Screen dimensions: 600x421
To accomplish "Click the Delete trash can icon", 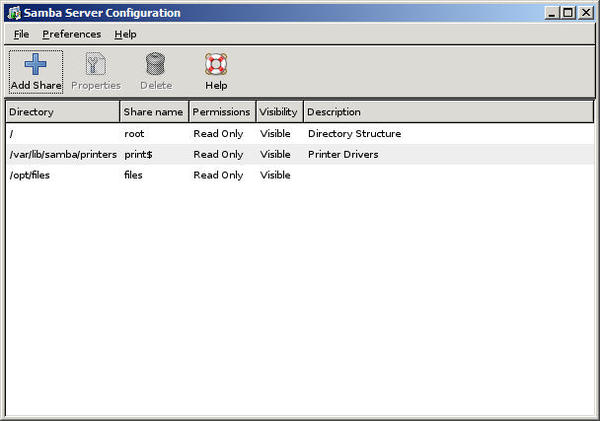I will tap(156, 64).
